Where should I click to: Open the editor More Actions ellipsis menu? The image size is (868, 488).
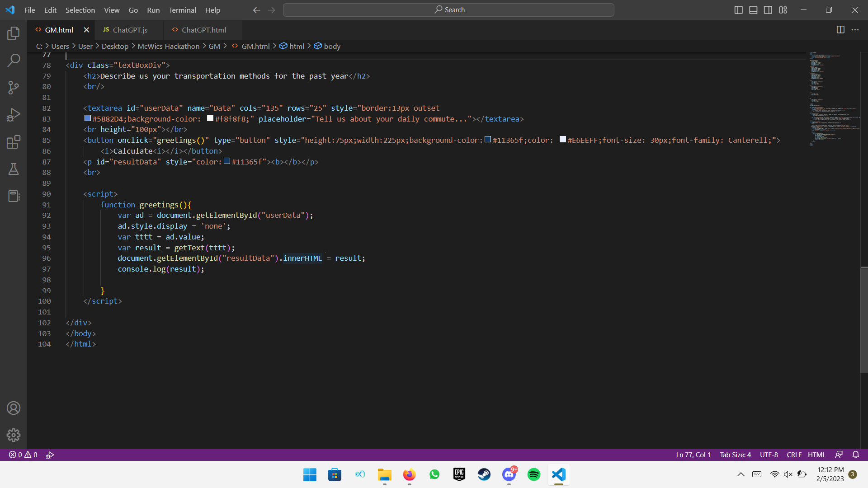click(855, 30)
